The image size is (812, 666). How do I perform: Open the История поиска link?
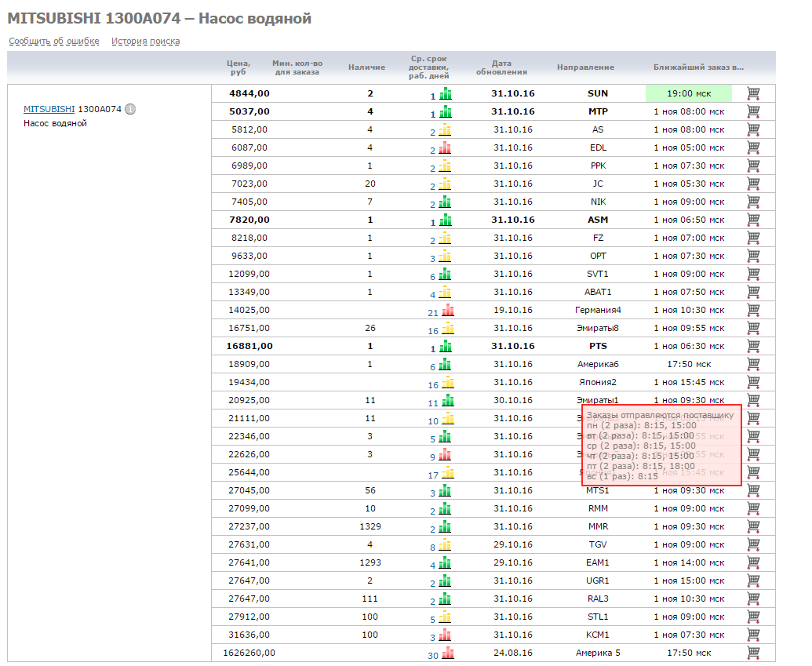point(145,42)
